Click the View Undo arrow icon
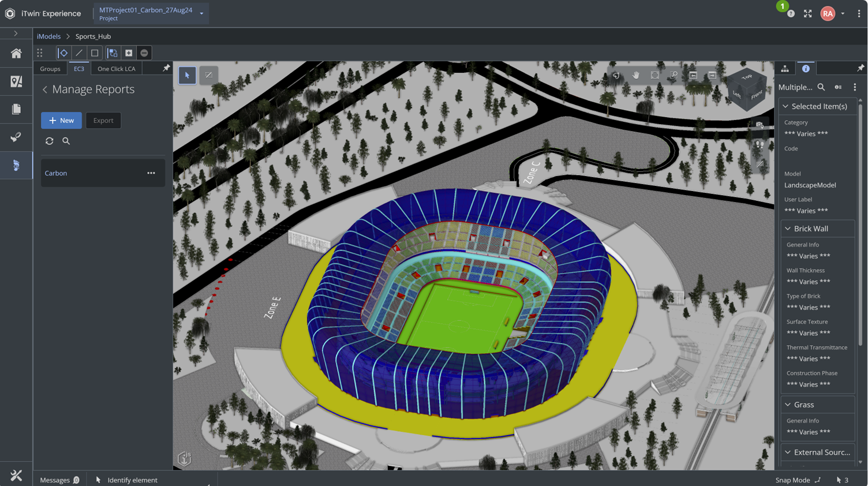 click(693, 75)
